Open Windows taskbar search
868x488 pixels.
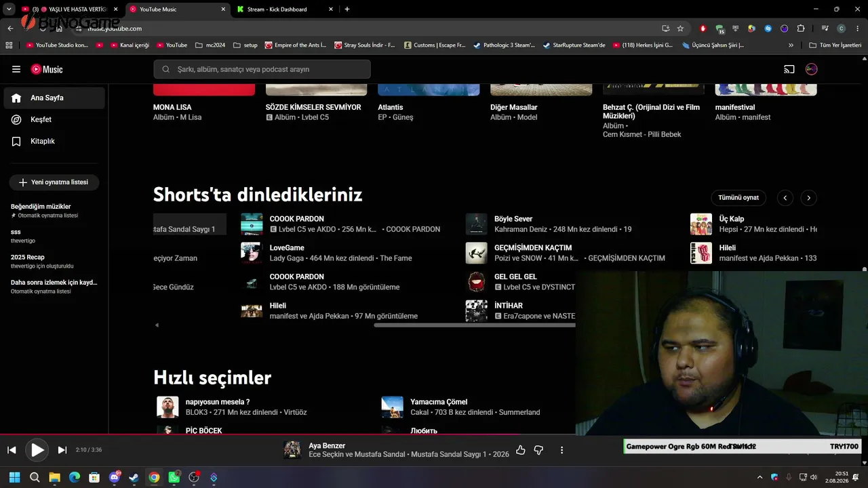(35, 477)
